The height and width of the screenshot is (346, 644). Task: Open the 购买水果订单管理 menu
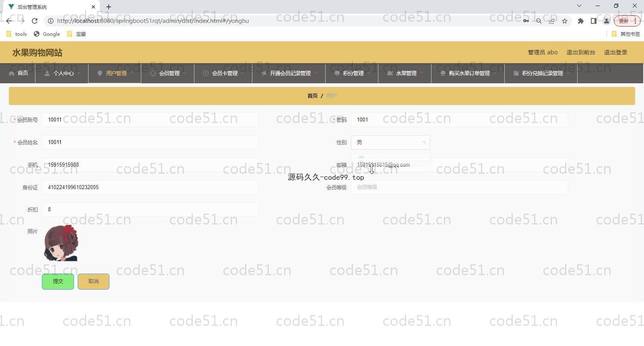coord(468,73)
